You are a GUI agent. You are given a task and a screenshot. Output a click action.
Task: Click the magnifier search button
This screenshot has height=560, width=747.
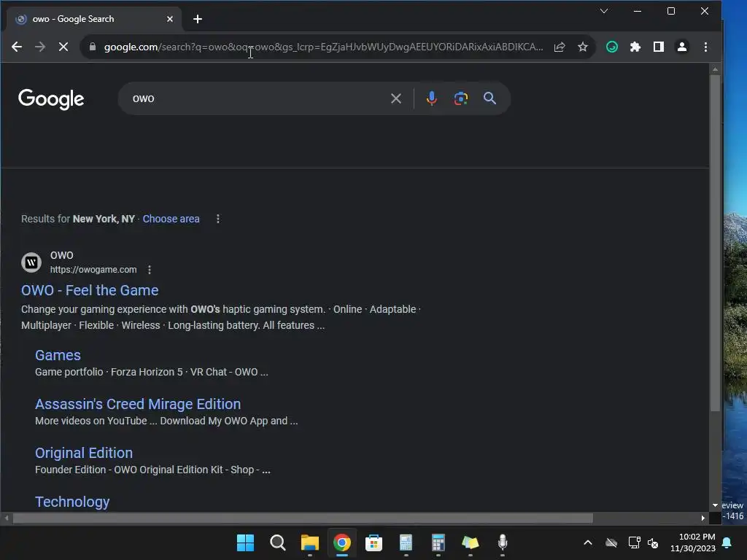(489, 98)
